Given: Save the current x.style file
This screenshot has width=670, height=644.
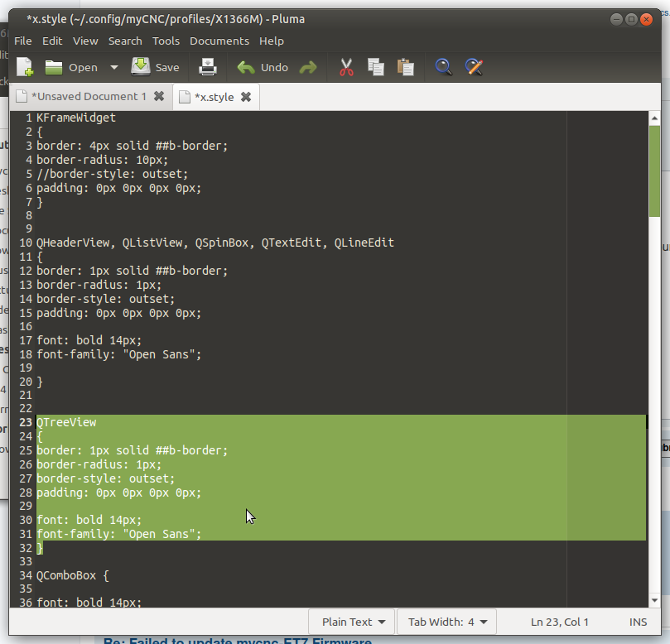Looking at the screenshot, I should click(156, 68).
